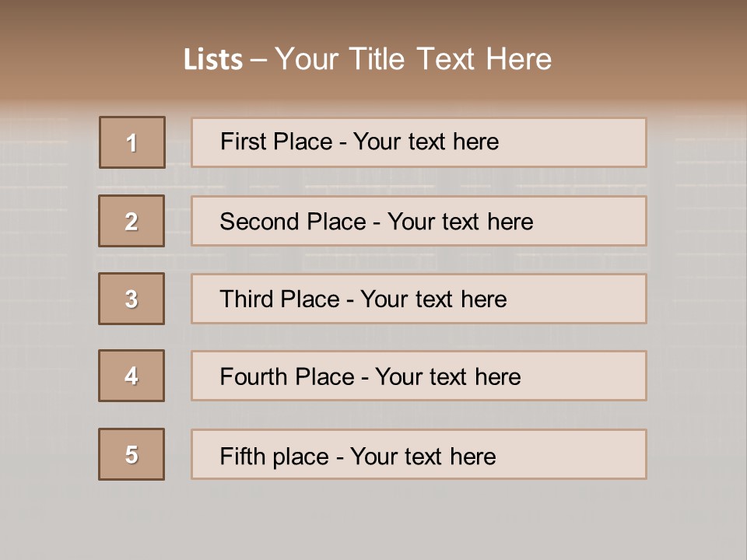Click 'Your Title Text Here' in the heading
This screenshot has width=747, height=560.
(x=413, y=59)
